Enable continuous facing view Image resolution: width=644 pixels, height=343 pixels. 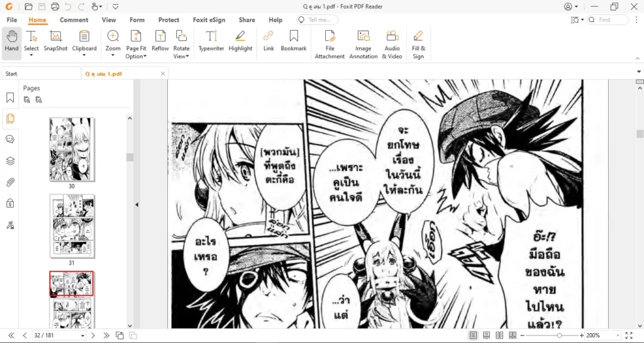(513, 335)
